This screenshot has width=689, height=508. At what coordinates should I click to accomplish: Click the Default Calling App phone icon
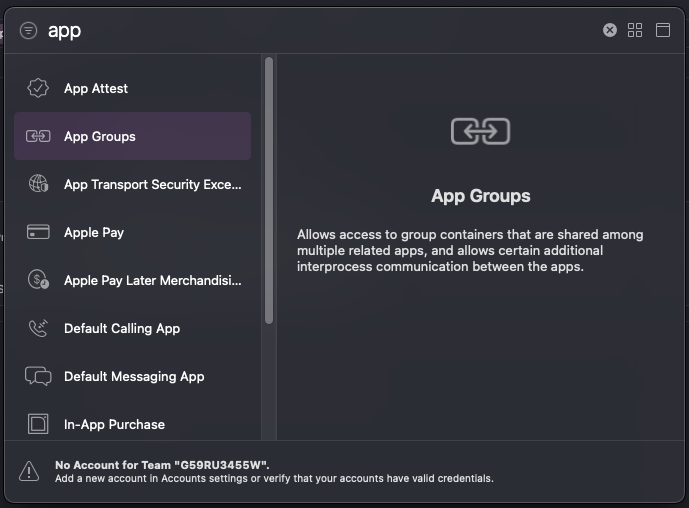click(x=38, y=328)
